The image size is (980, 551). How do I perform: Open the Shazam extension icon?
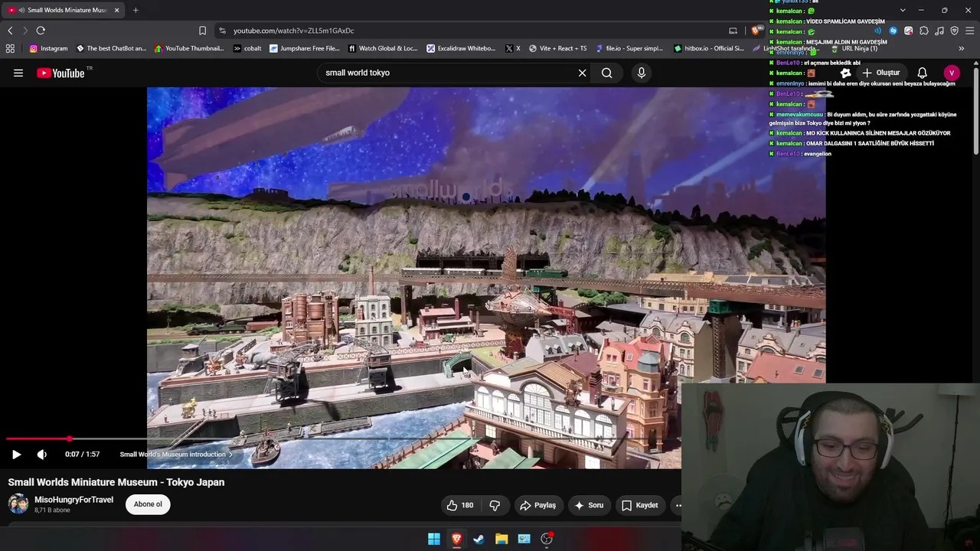[893, 31]
